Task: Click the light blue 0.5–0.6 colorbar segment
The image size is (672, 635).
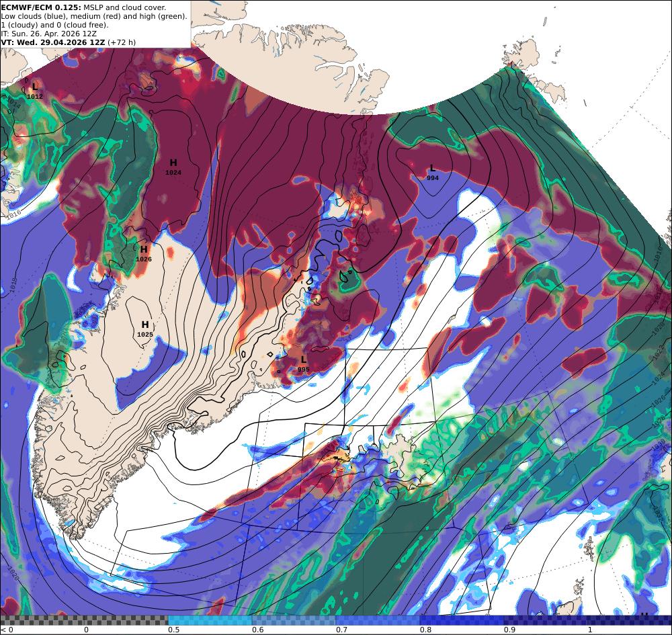Action: pos(210,620)
